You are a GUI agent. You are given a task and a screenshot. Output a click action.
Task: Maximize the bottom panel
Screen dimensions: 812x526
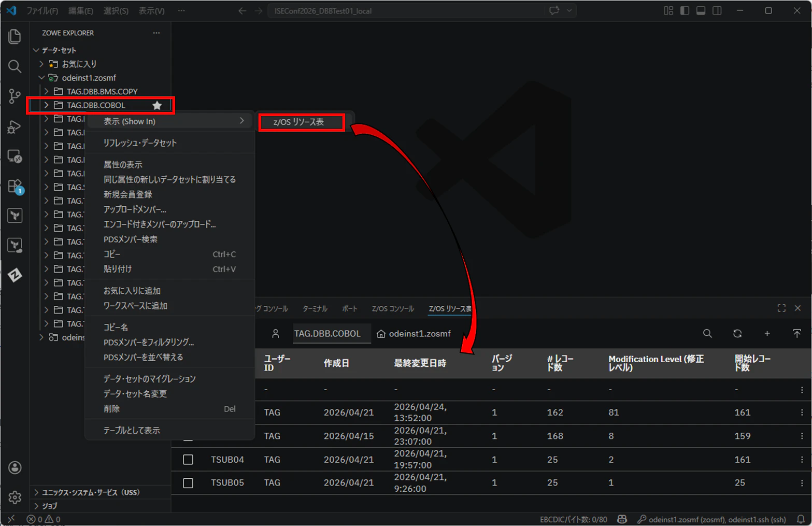coord(781,308)
